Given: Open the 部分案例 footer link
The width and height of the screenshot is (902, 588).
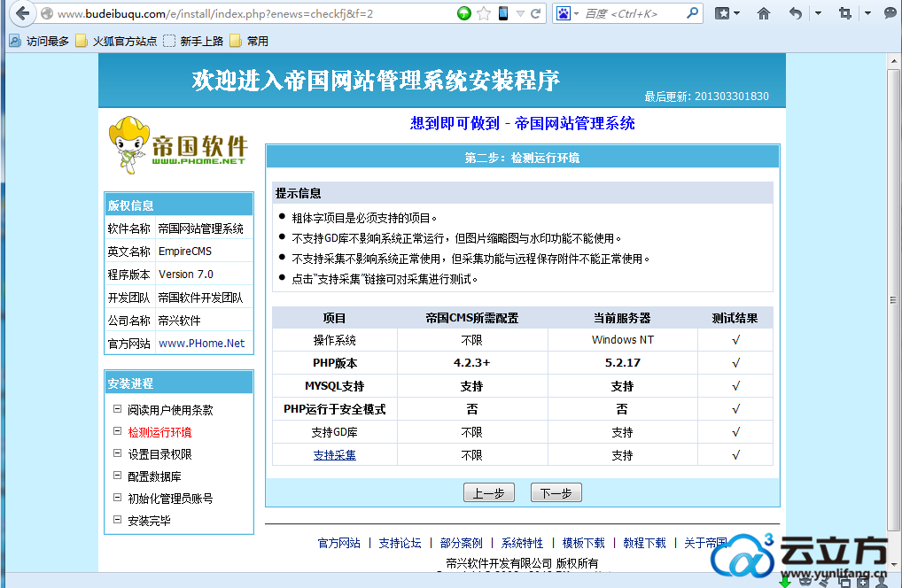Looking at the screenshot, I should (462, 543).
